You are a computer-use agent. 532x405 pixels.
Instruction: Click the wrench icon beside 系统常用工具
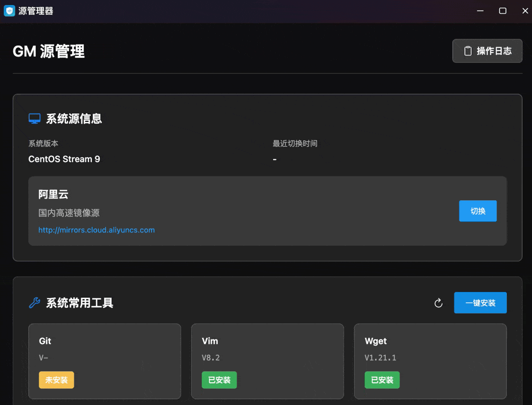(x=34, y=302)
